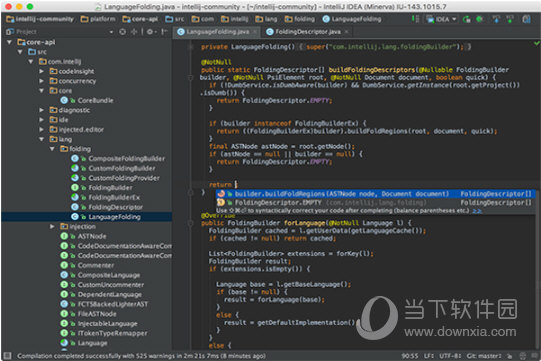Screen dimensions: 541x361
Task: Select CoreBundle class in tree
Action: [x=87, y=100]
